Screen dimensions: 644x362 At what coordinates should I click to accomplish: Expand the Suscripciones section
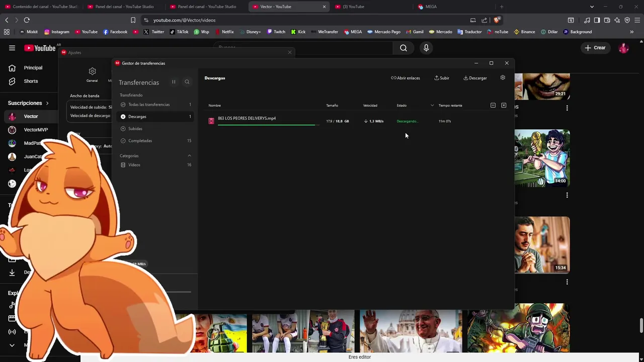point(29,103)
